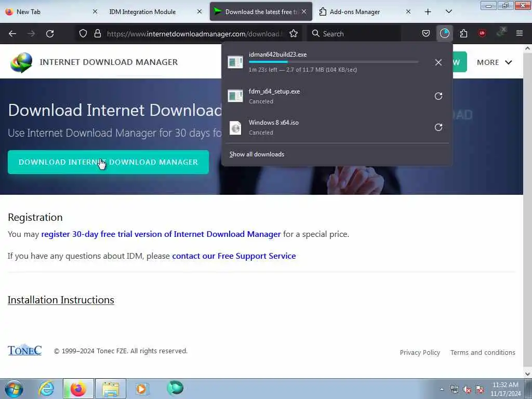The width and height of the screenshot is (532, 399).
Task: Open the Privacy Policy link
Action: [420, 353]
